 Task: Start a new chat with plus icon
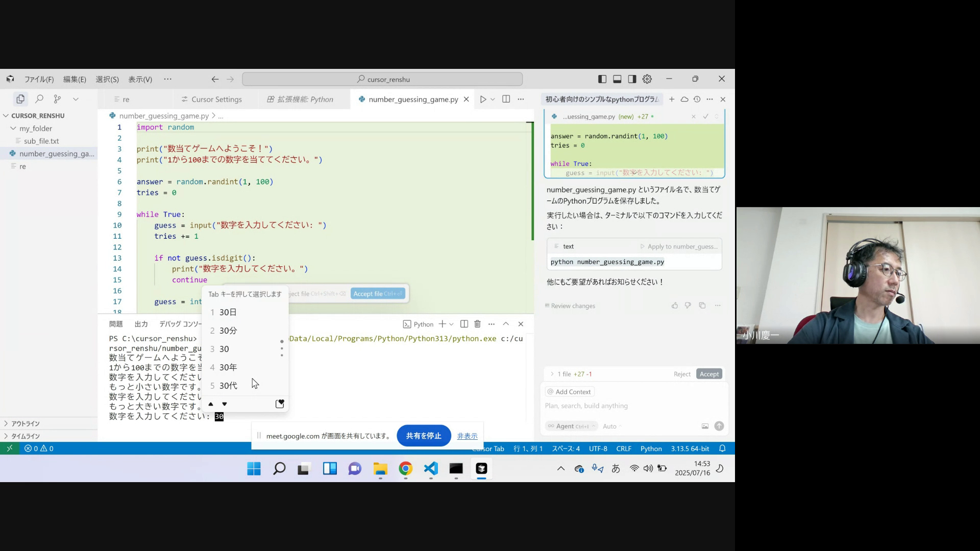point(672,99)
